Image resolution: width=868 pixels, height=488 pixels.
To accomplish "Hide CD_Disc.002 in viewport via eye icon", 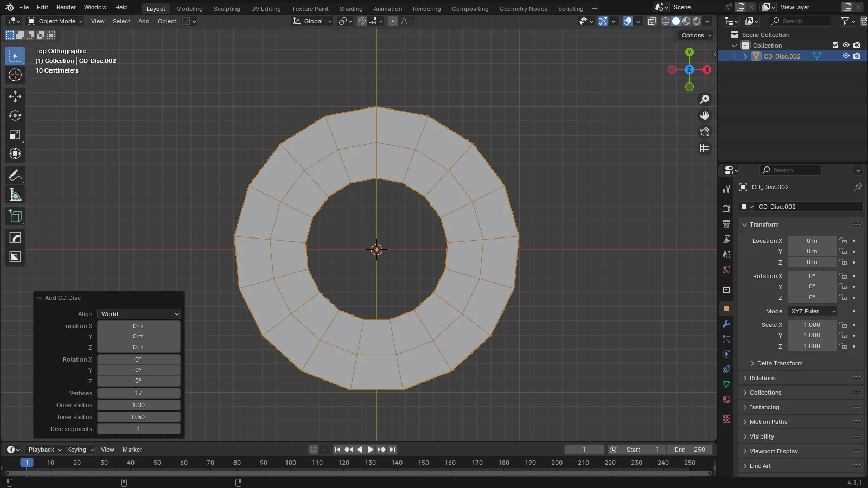I will (x=845, y=56).
